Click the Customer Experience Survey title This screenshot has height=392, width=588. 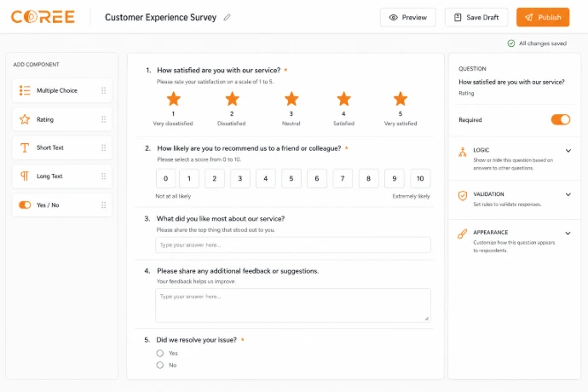pyautogui.click(x=160, y=17)
